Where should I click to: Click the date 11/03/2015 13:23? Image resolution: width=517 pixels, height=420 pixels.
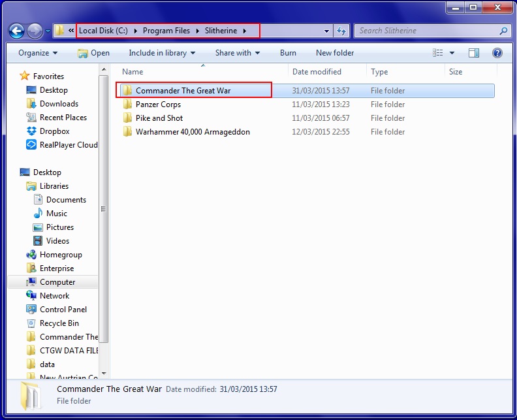321,105
